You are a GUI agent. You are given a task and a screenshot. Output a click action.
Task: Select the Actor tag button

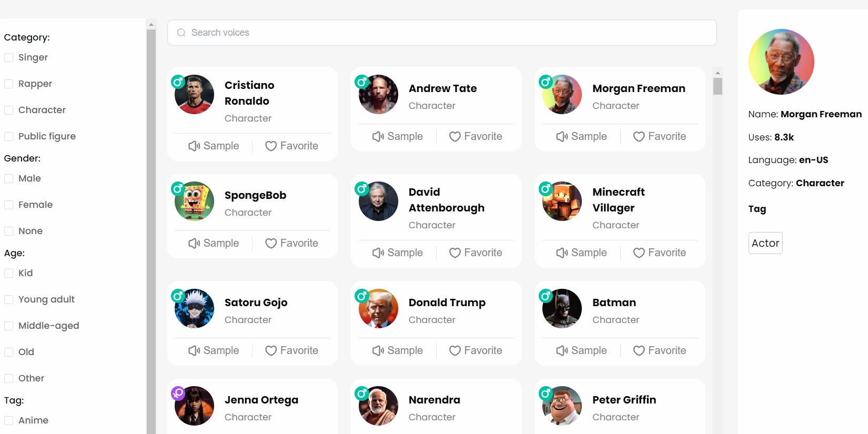click(765, 243)
